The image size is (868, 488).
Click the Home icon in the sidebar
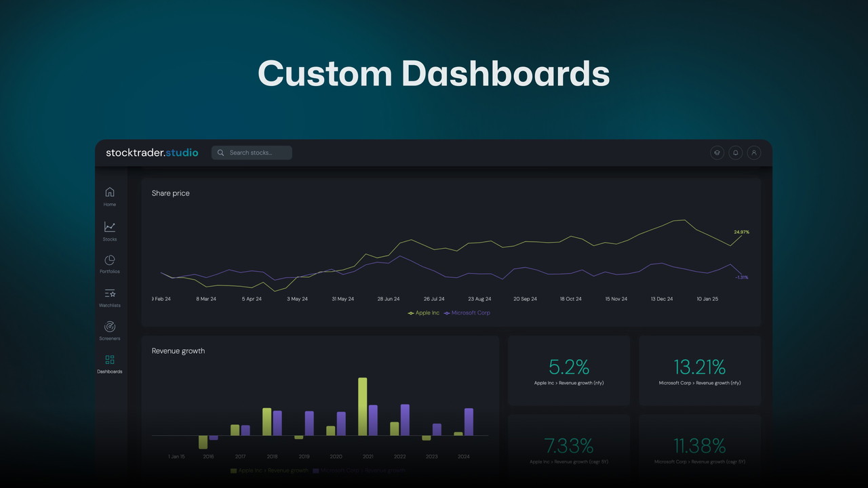[110, 192]
